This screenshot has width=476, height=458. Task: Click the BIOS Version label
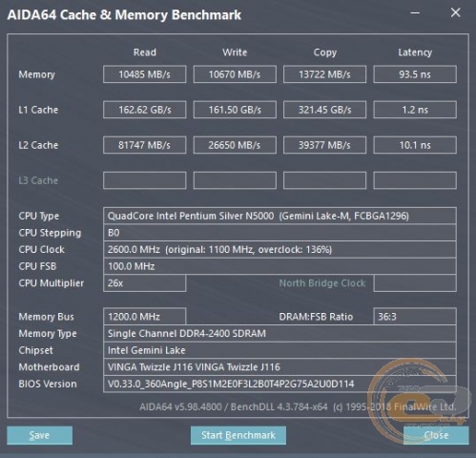pyautogui.click(x=48, y=385)
